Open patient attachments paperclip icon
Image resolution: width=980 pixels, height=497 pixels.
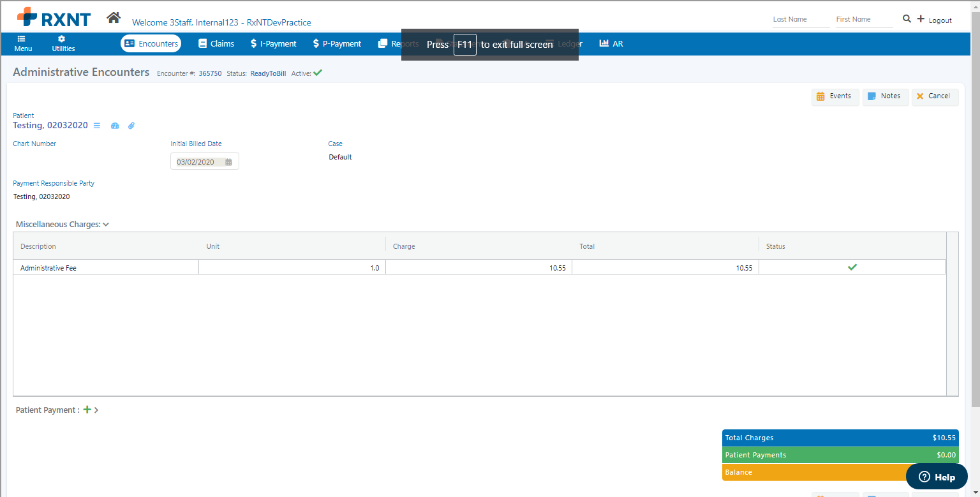[131, 126]
